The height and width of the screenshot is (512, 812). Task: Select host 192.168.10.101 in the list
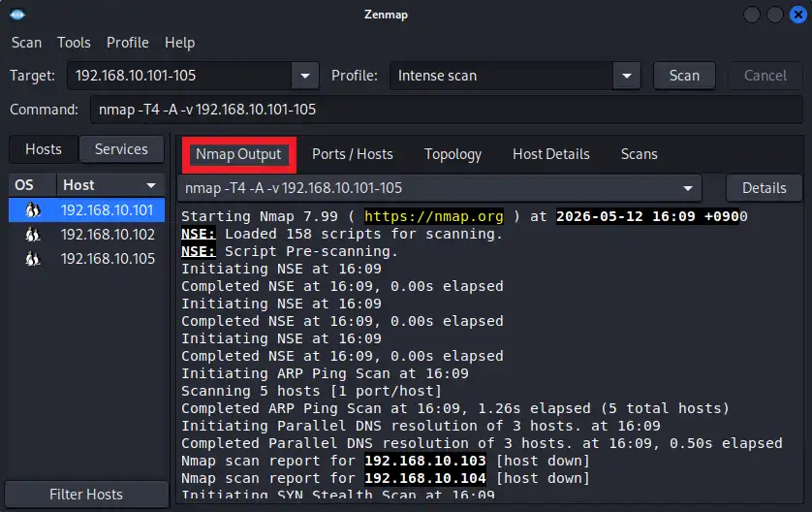point(86,209)
